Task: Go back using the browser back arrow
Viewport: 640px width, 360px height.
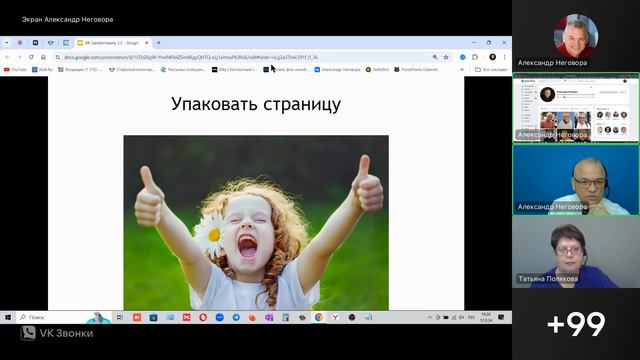Action: [x=7, y=57]
